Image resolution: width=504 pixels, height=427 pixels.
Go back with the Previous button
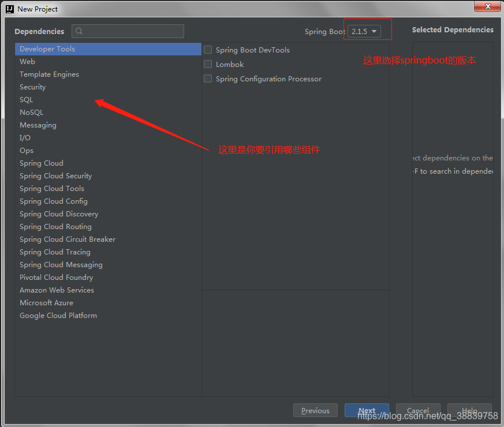click(315, 410)
